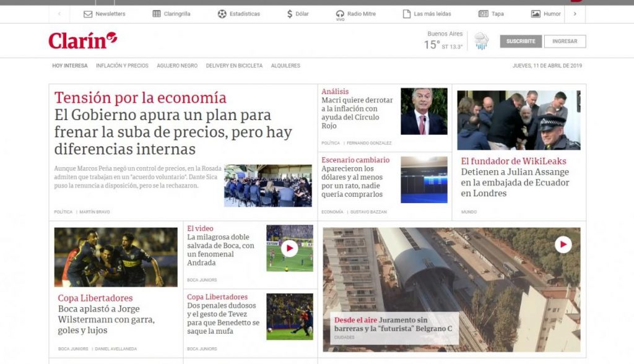Click the HOY INTERESA label
The image size is (634, 364).
pos(69,66)
